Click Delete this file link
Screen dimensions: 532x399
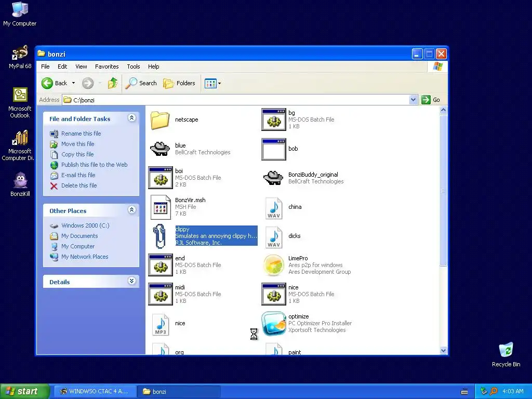pyautogui.click(x=79, y=185)
